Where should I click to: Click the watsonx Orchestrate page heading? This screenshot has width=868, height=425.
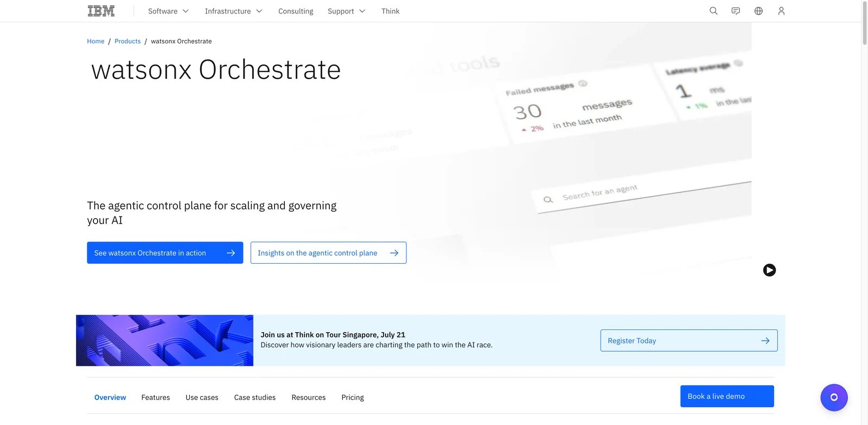pyautogui.click(x=216, y=69)
